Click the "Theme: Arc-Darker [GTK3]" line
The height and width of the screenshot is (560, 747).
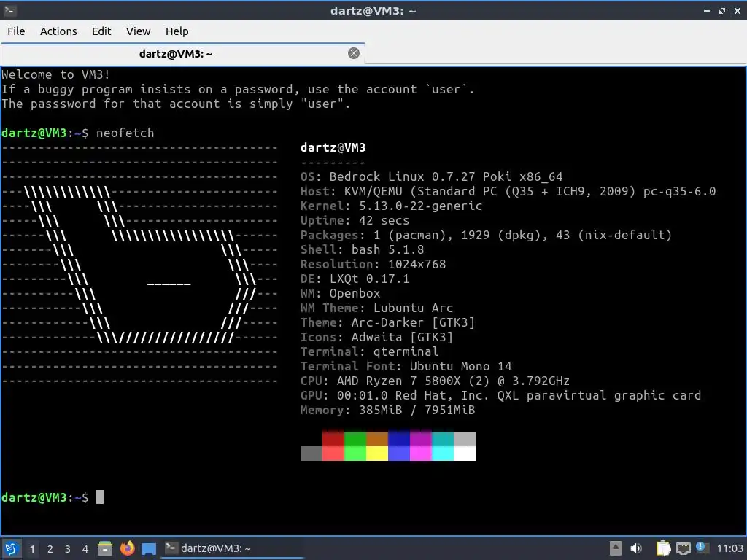pyautogui.click(x=387, y=322)
